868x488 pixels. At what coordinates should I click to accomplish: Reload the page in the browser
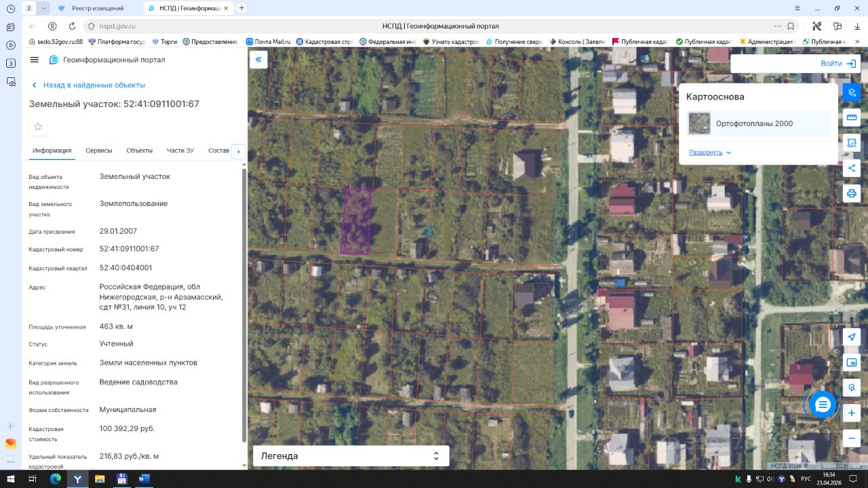click(x=72, y=26)
